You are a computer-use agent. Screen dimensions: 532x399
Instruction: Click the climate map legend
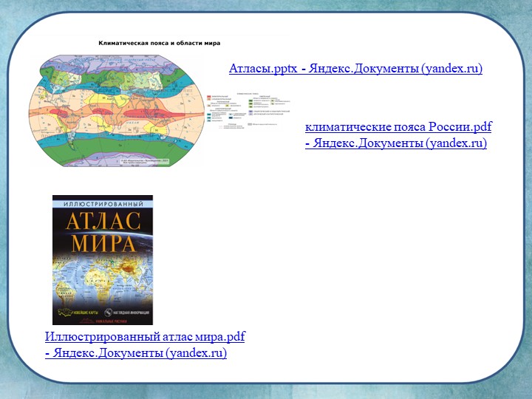click(249, 110)
